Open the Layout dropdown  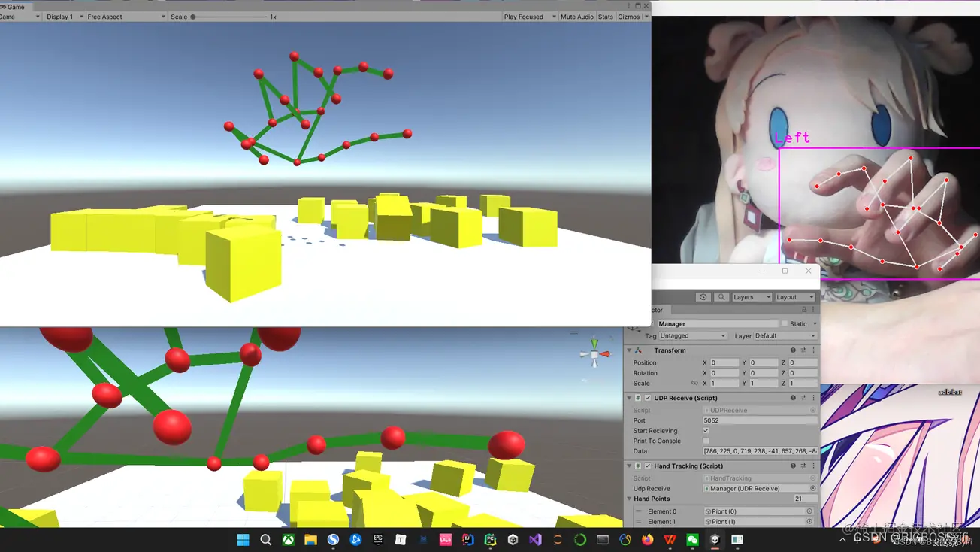(795, 297)
